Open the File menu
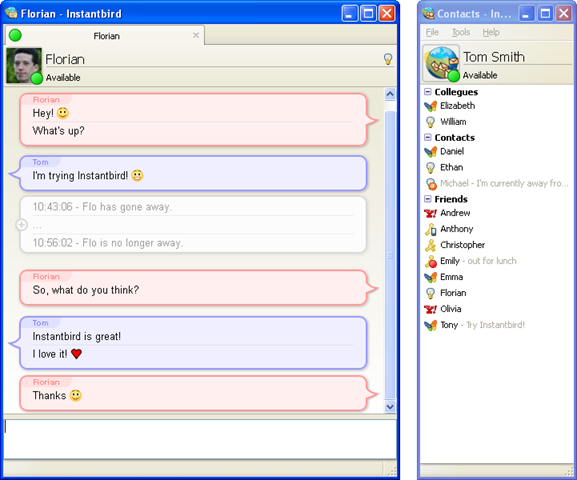The height and width of the screenshot is (480, 577). pyautogui.click(x=432, y=32)
